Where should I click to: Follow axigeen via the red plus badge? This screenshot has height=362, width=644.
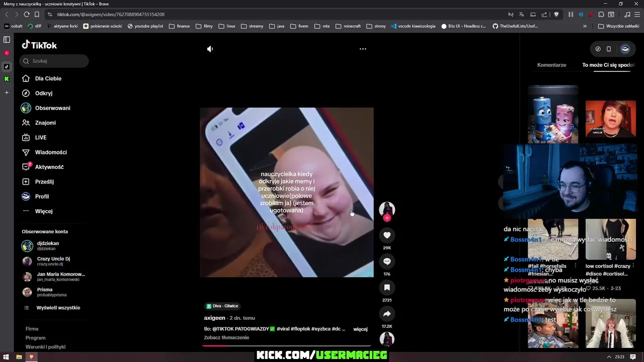click(387, 218)
